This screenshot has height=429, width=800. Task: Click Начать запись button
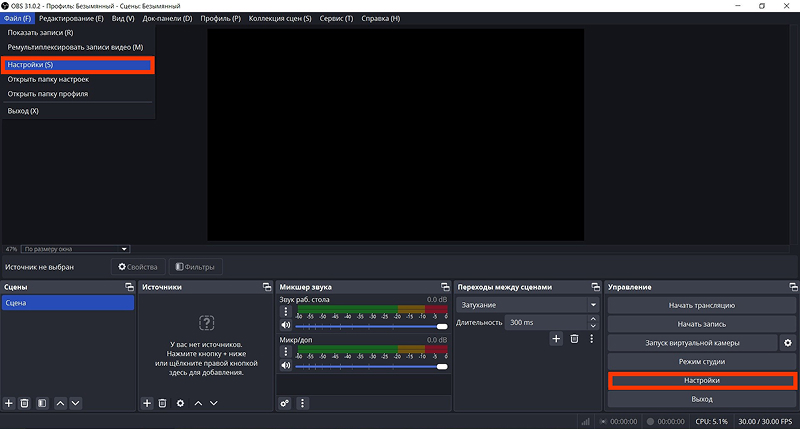click(702, 324)
